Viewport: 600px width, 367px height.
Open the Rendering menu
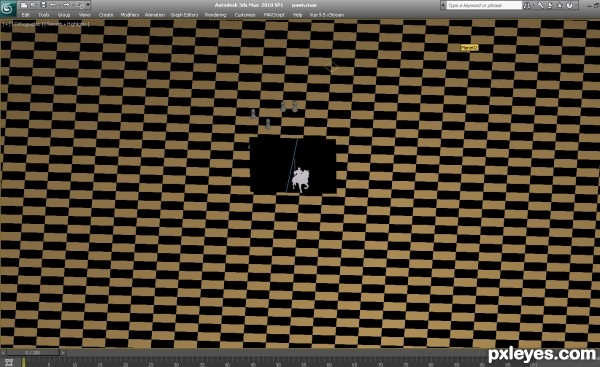coord(215,15)
